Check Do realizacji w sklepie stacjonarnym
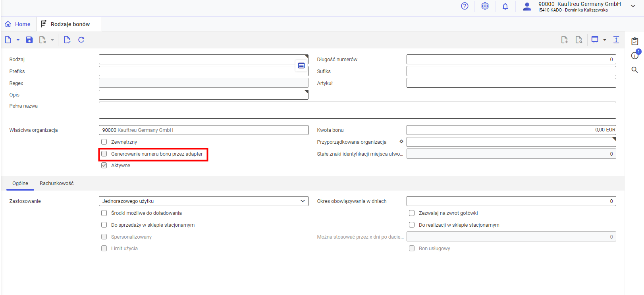Image resolution: width=644 pixels, height=295 pixels. 412,225
